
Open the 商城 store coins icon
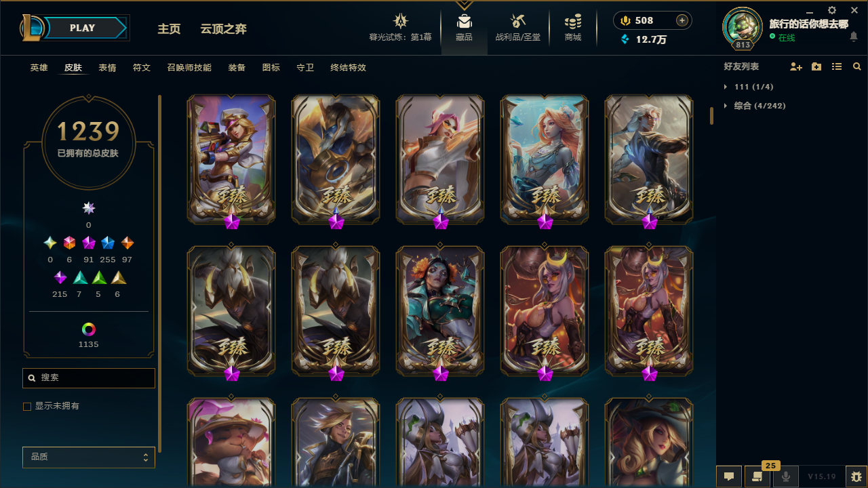(573, 21)
